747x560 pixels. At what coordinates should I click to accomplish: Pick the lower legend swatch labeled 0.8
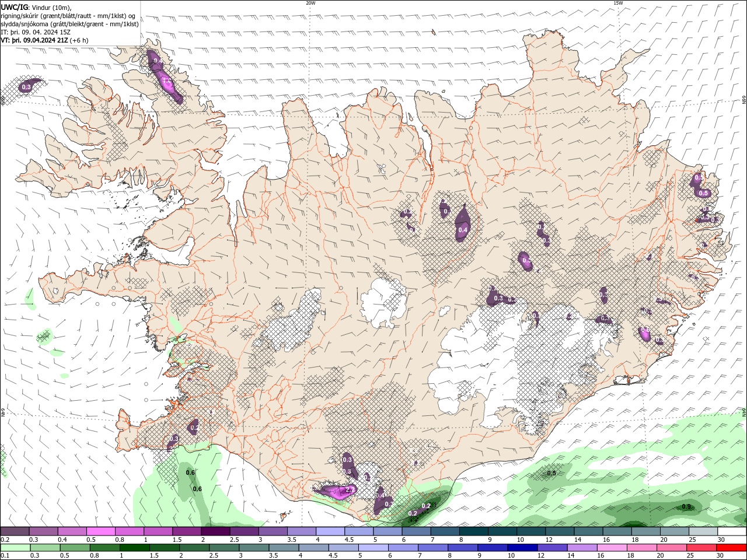point(104,548)
